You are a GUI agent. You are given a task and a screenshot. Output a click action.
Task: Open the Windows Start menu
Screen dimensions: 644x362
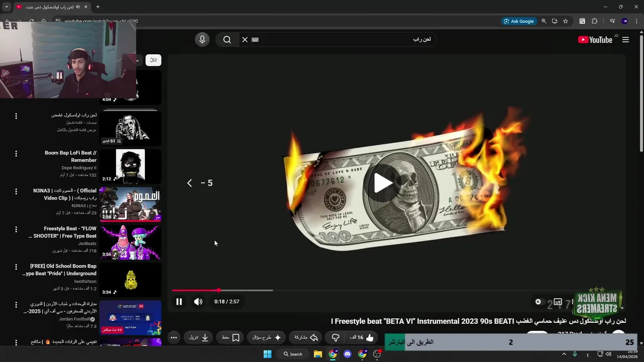[x=268, y=354]
